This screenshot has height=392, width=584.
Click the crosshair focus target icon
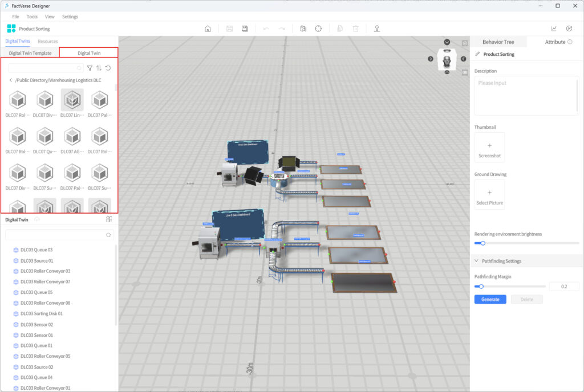(318, 28)
